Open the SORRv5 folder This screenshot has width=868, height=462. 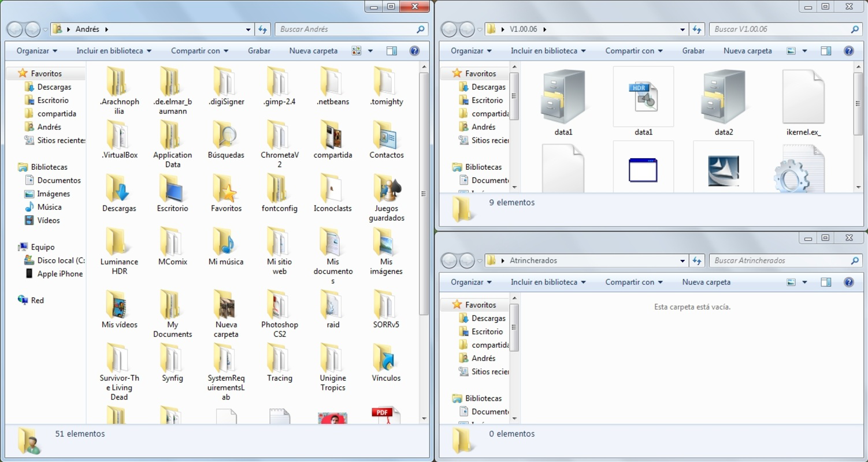click(386, 308)
